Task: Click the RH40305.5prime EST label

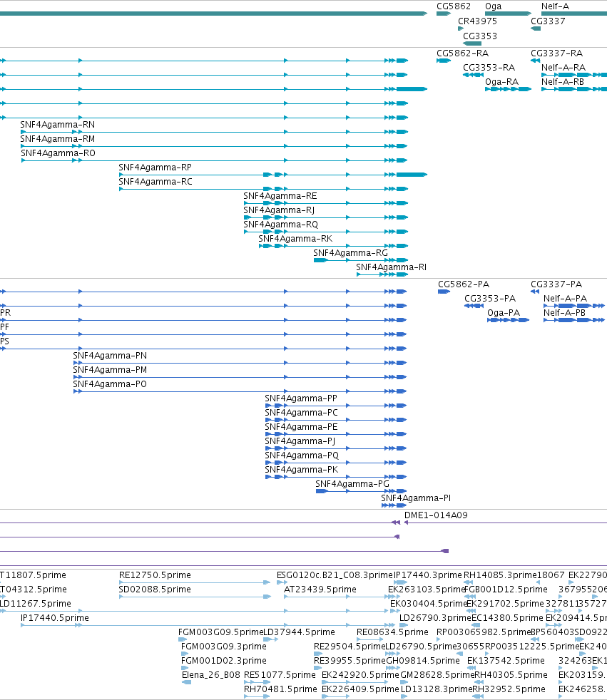Action: tap(511, 676)
